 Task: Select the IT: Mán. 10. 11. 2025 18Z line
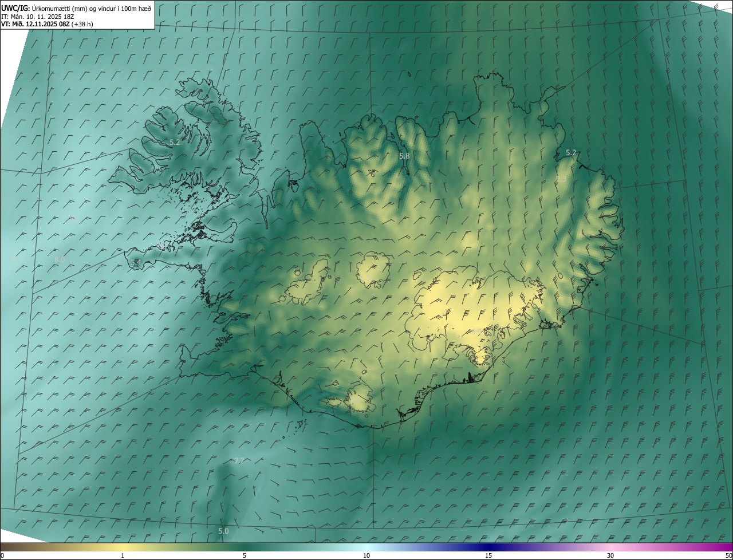click(x=38, y=17)
